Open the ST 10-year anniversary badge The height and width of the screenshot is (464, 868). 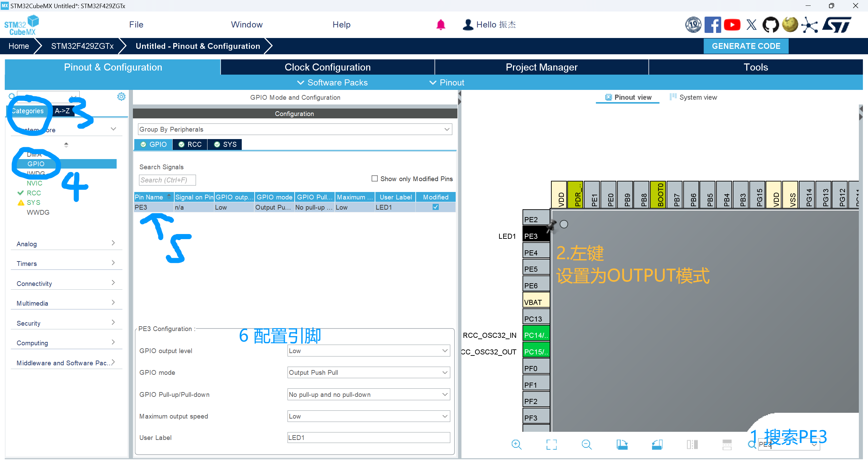click(693, 25)
